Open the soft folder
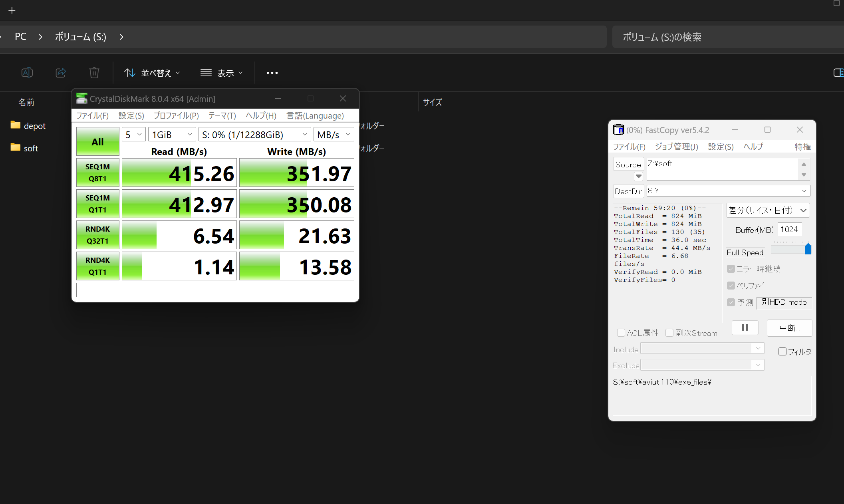 click(24, 148)
